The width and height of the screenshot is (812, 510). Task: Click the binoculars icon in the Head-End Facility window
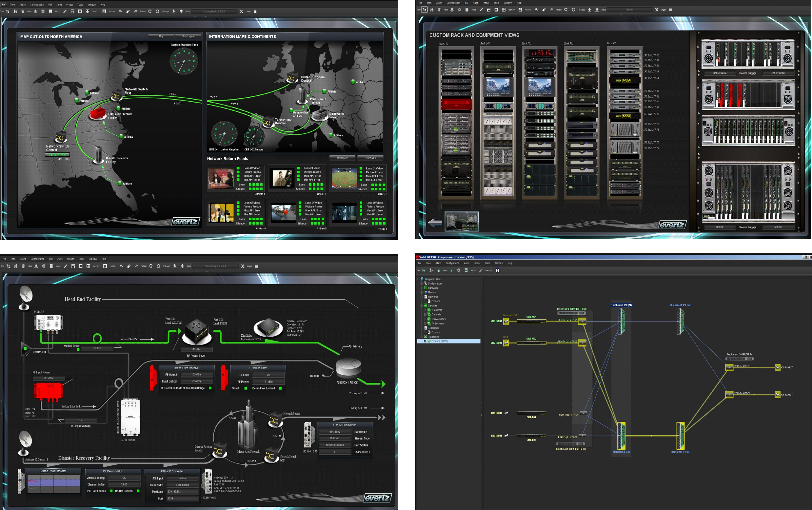[x=16, y=266]
